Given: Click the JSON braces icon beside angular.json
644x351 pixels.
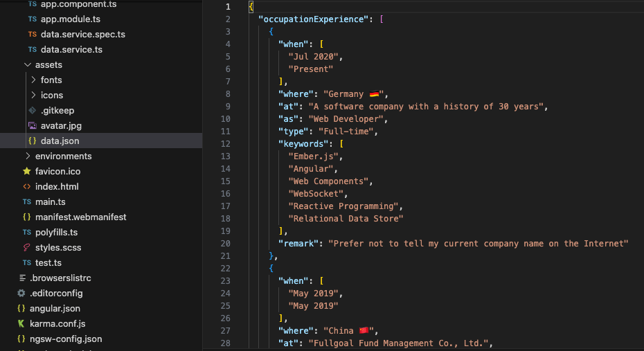Looking at the screenshot, I should [21, 309].
